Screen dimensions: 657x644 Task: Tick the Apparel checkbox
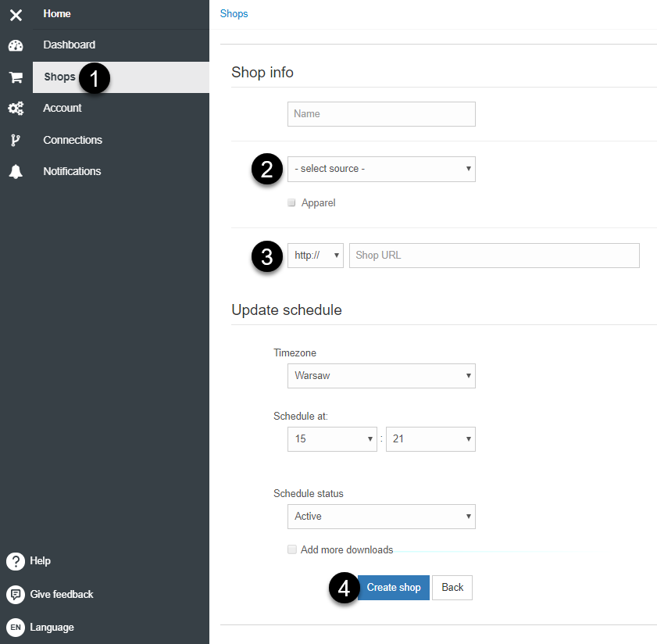point(291,203)
